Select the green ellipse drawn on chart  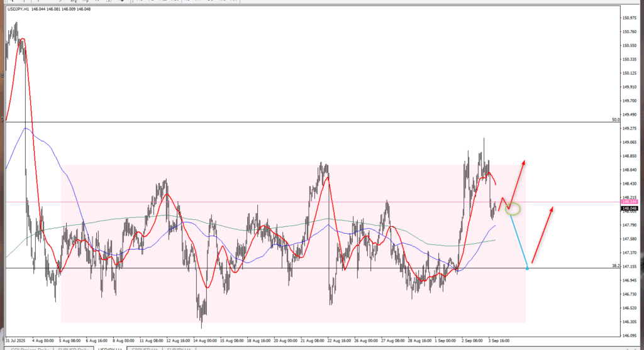point(513,208)
